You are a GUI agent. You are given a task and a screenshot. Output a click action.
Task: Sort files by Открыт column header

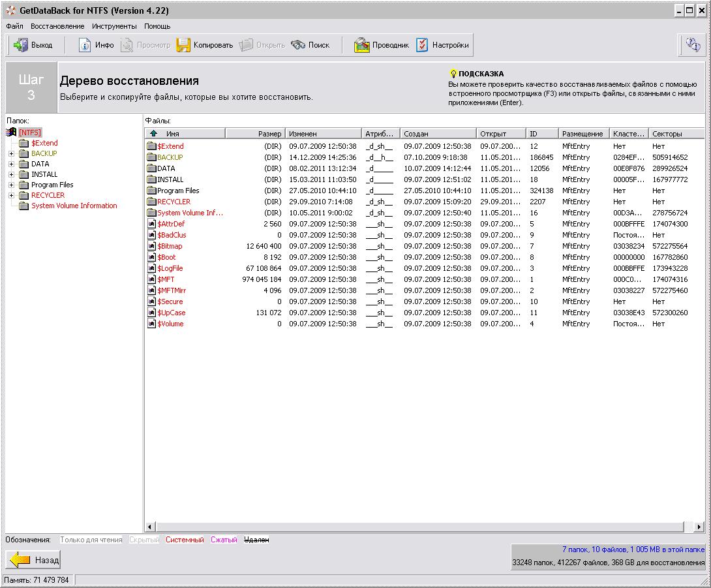[x=501, y=133]
